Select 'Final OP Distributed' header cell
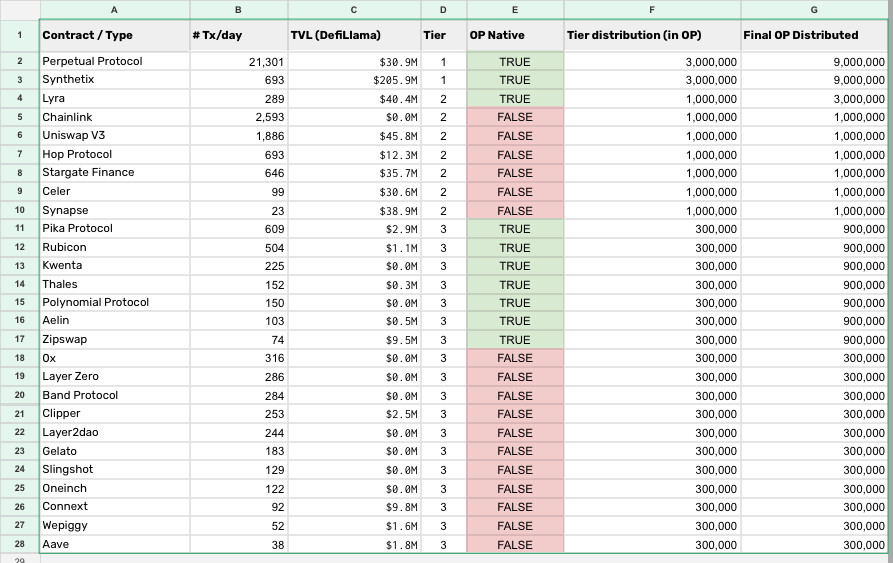The width and height of the screenshot is (893, 563). tap(814, 35)
